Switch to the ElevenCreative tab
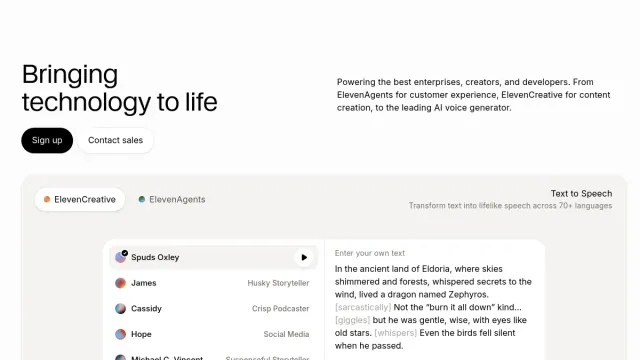 click(x=80, y=199)
